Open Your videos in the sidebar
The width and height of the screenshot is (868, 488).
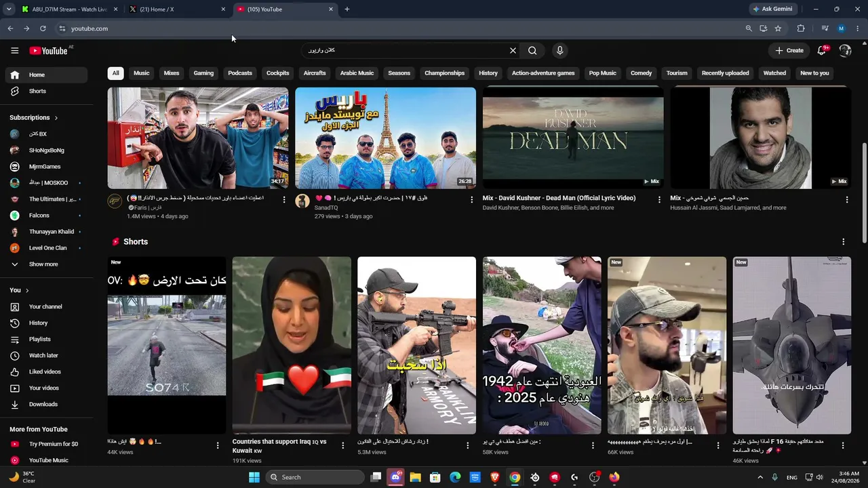tap(46, 388)
